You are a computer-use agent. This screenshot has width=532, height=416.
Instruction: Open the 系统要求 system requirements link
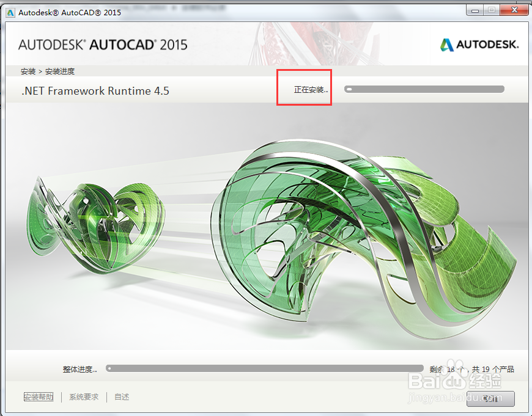[84, 396]
